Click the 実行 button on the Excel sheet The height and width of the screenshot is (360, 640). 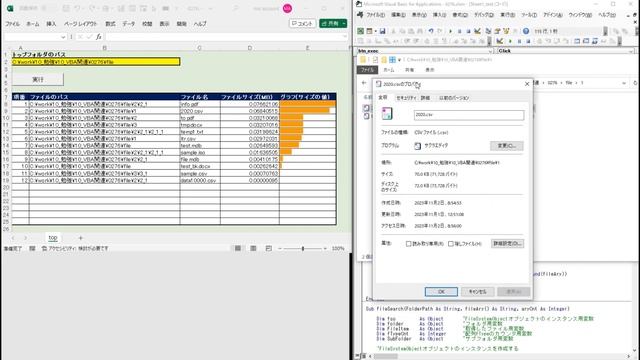coord(38,79)
